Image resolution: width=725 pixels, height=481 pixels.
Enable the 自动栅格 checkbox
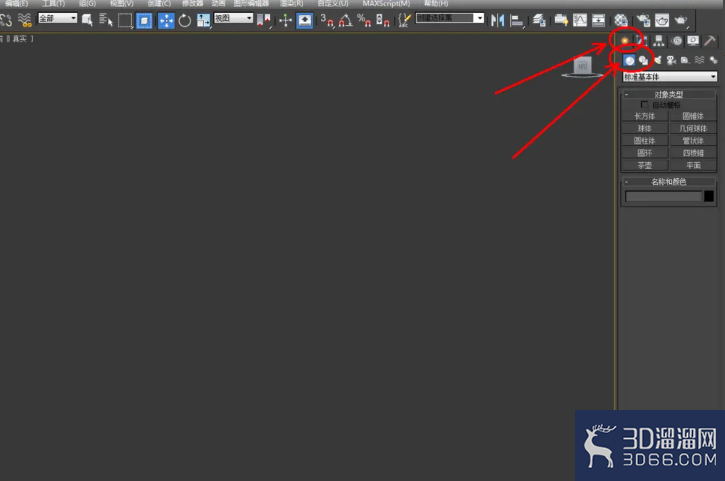click(x=644, y=105)
